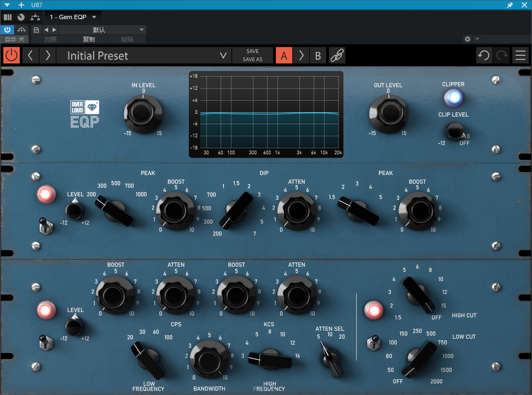Click the SAVE preset button
The image size is (532, 395).
click(x=252, y=51)
